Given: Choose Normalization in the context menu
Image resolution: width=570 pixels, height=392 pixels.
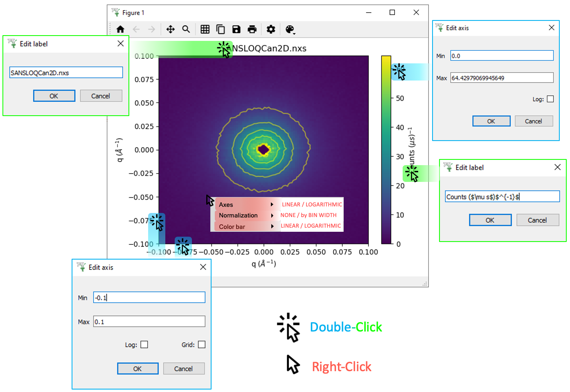Looking at the screenshot, I should tap(239, 215).
